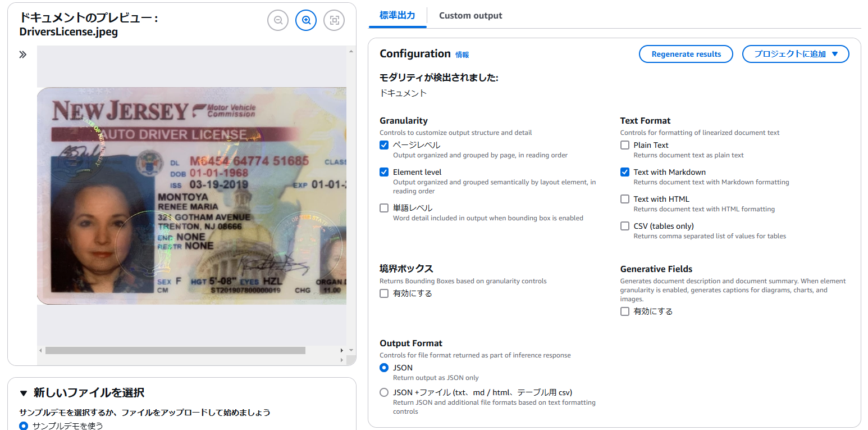Viewport: 868px width, 430px height.
Task: Collapse the 新しいファイルを選択 section
Action: coord(23,392)
